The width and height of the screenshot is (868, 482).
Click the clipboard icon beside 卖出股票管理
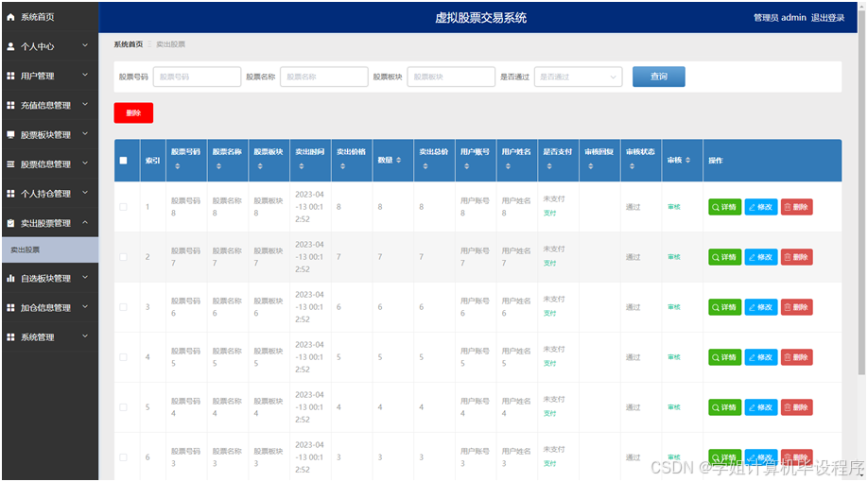pyautogui.click(x=10, y=223)
